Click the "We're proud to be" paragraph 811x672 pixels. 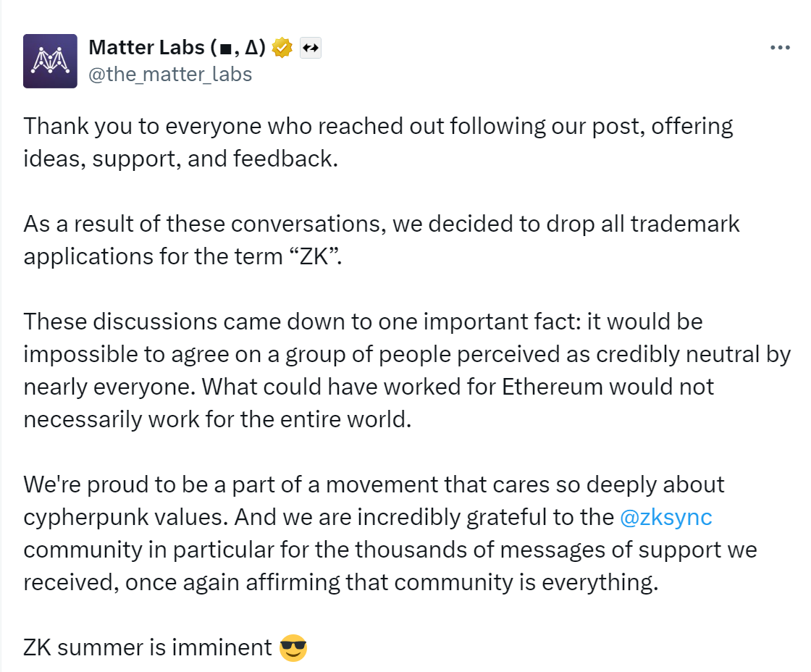click(390, 534)
